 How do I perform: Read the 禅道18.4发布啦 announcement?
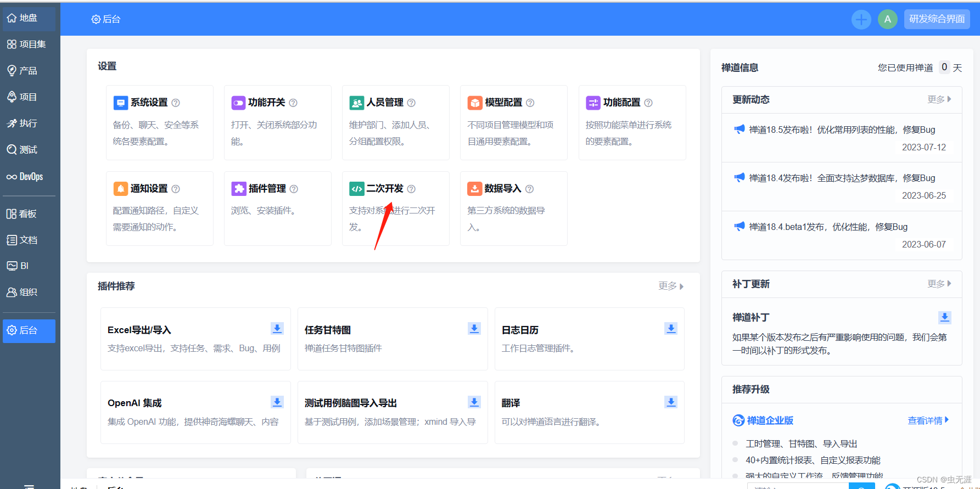tap(842, 178)
